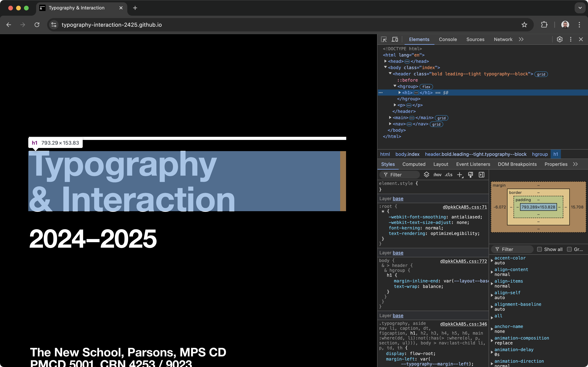Open dDpkkCkA85.css:346 source link
The image size is (588, 367).
[463, 324]
